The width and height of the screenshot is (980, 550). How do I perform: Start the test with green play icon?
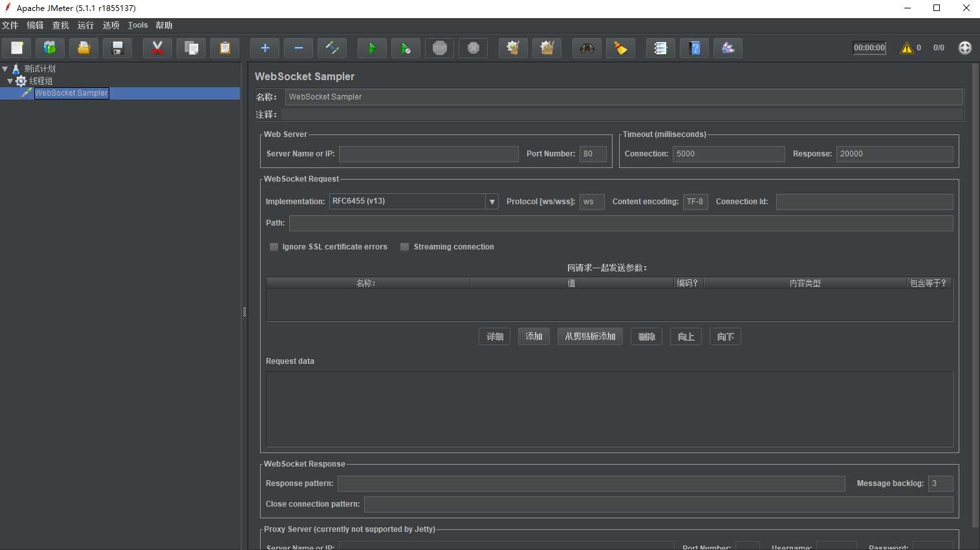coord(372,48)
